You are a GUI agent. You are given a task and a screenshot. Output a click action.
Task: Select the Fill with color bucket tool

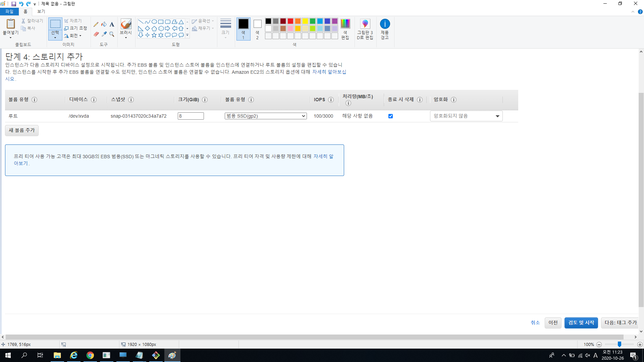pos(104,24)
